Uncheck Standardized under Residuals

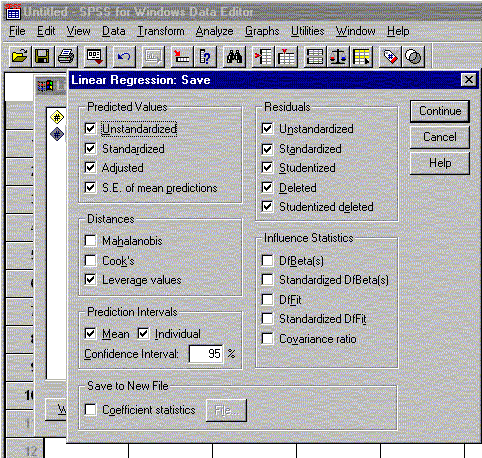[267, 149]
